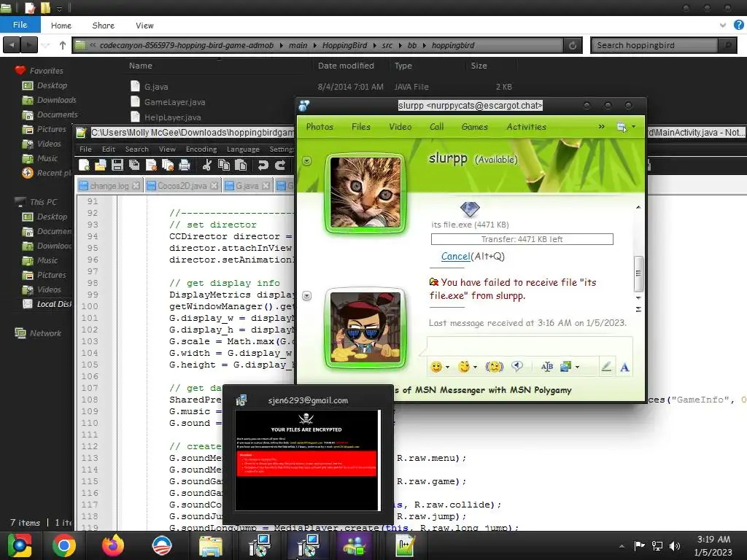Image resolution: width=747 pixels, height=560 pixels.
Task: Click the volume speaker tray icon
Action: pos(675,545)
